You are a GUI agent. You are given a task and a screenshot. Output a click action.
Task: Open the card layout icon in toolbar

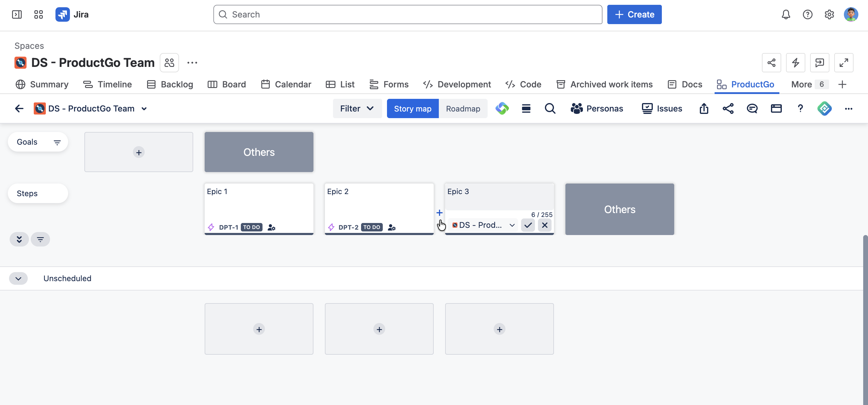click(x=776, y=108)
